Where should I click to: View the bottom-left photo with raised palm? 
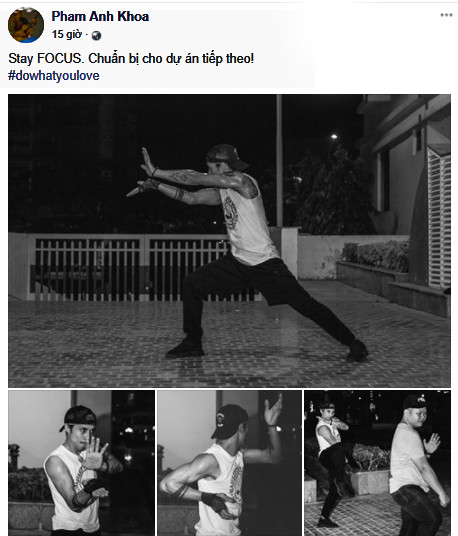tap(82, 463)
